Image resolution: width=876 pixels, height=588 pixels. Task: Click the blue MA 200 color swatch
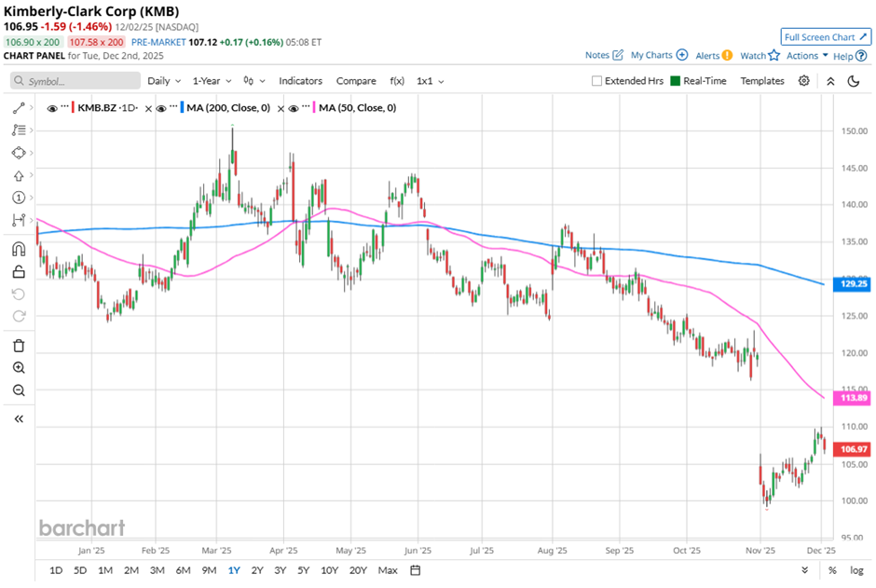(182, 108)
